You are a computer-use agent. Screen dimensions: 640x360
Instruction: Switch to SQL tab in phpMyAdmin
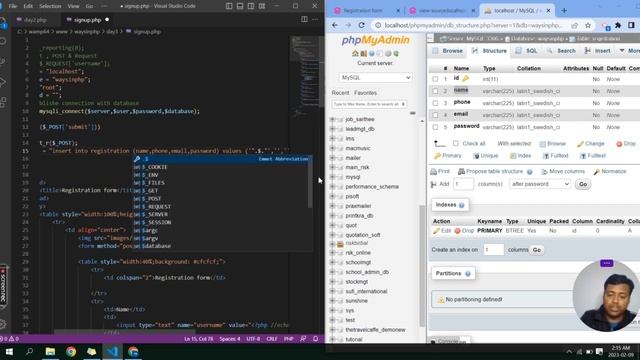tap(527, 51)
